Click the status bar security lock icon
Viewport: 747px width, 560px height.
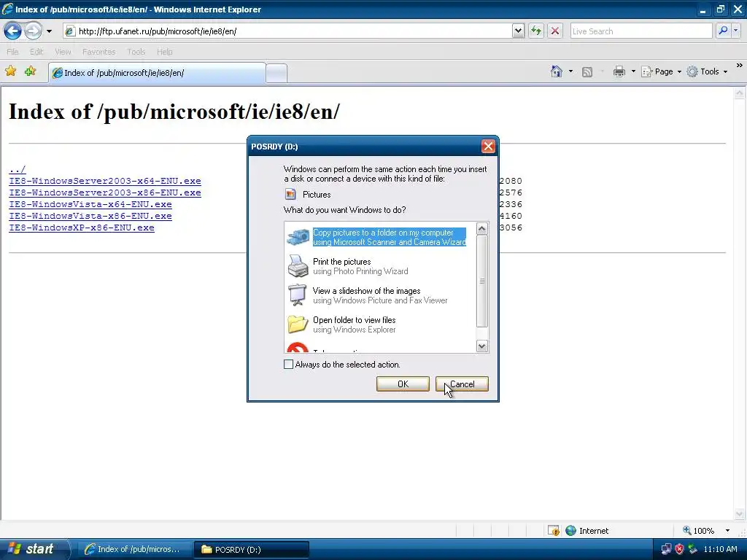[553, 531]
